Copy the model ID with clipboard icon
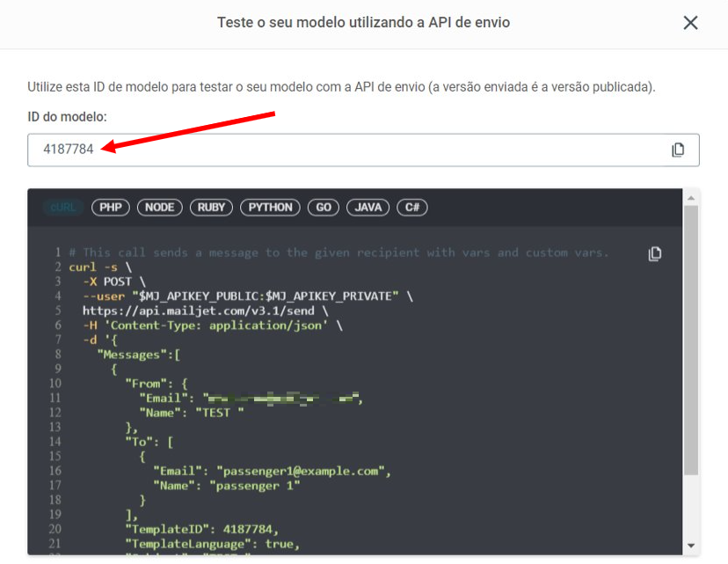 [x=678, y=150]
